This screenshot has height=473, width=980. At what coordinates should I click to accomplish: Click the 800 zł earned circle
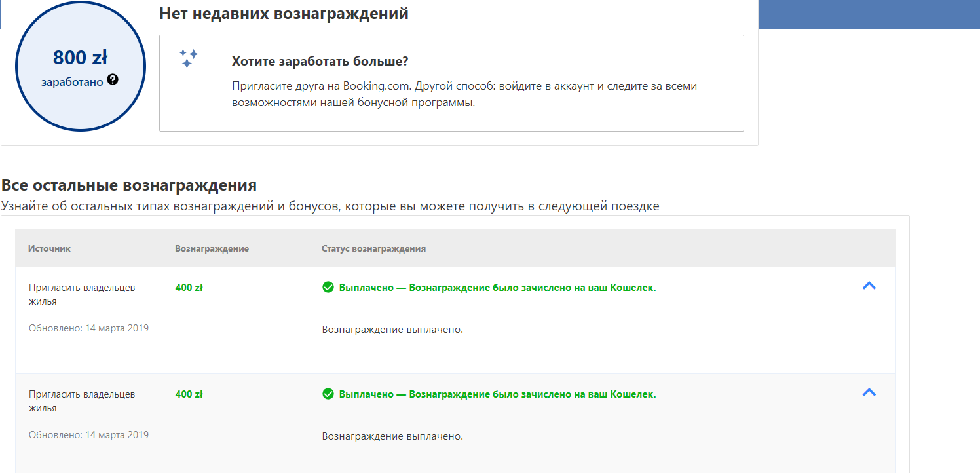[80, 65]
